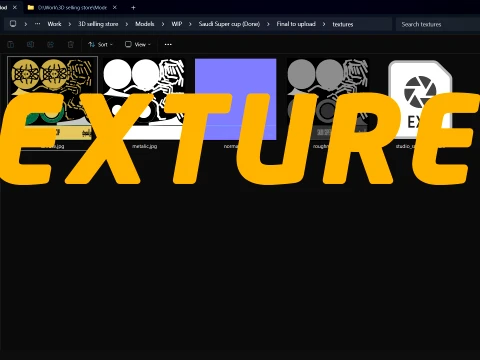Click the This PC monitor icon in the address bar

[x=13, y=24]
